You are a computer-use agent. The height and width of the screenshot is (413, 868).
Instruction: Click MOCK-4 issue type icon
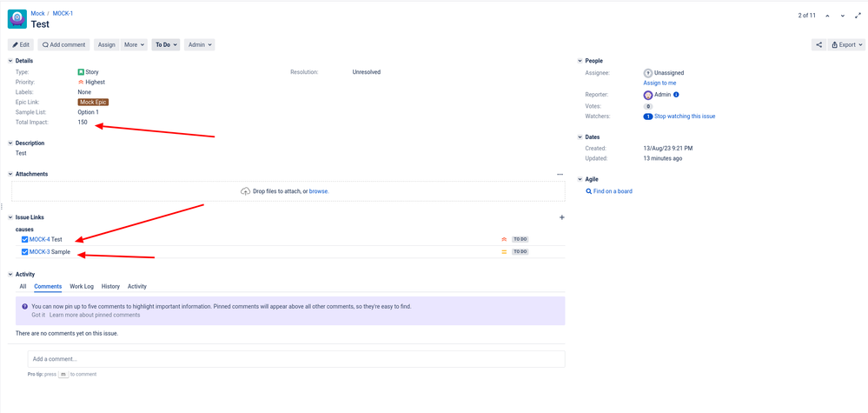(24, 239)
